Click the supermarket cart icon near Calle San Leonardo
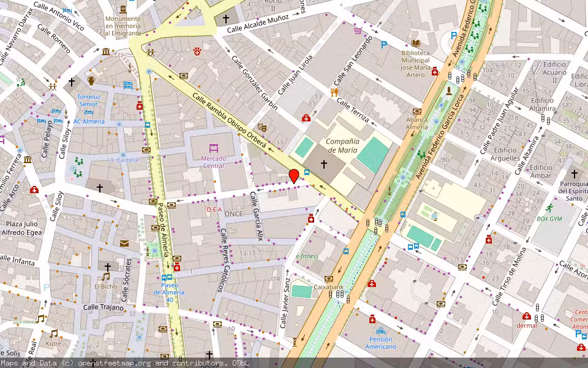Image resolution: width=588 pixels, height=368 pixels. (x=358, y=30)
